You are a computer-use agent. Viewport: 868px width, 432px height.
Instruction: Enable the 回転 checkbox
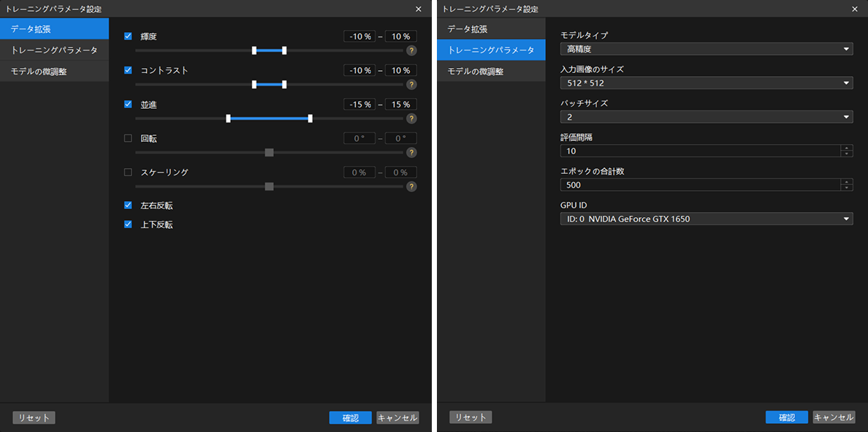pos(128,138)
